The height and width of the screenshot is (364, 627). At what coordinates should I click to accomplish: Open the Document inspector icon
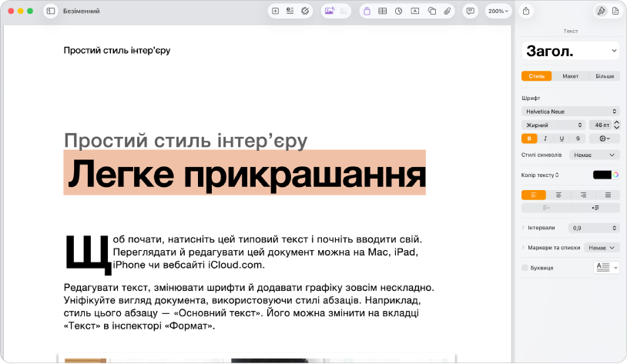(x=615, y=12)
